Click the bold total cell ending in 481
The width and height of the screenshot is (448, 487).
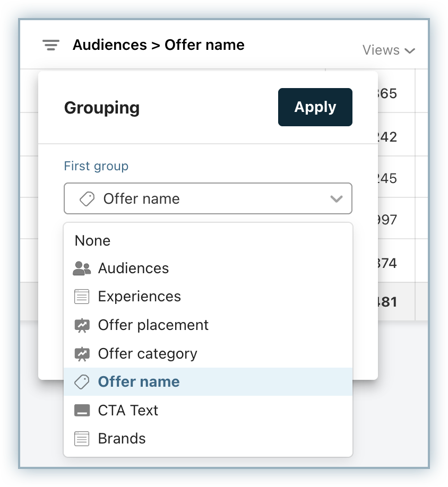(386, 302)
